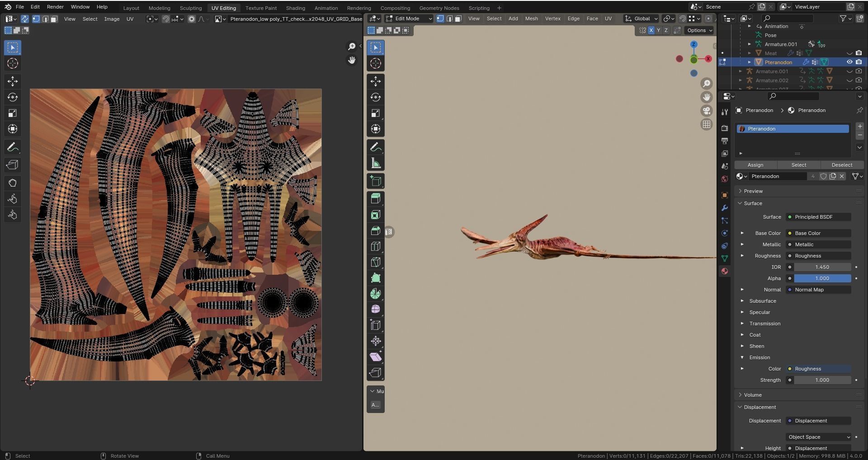The image size is (868, 460).
Task: Select the Inset Faces tool
Action: pyautogui.click(x=376, y=215)
